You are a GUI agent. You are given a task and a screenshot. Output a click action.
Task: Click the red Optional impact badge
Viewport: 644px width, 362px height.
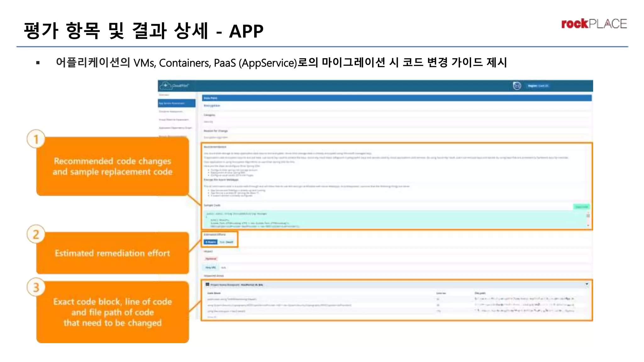[x=211, y=259]
